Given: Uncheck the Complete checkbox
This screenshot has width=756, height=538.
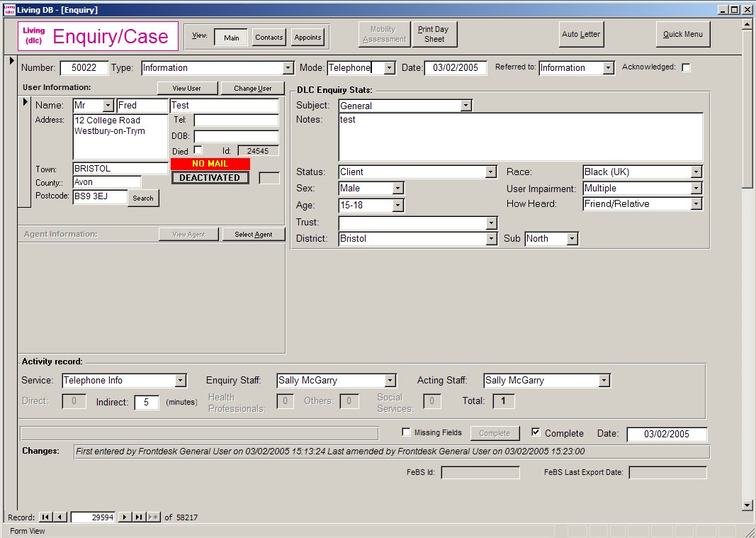Looking at the screenshot, I should tap(536, 432).
